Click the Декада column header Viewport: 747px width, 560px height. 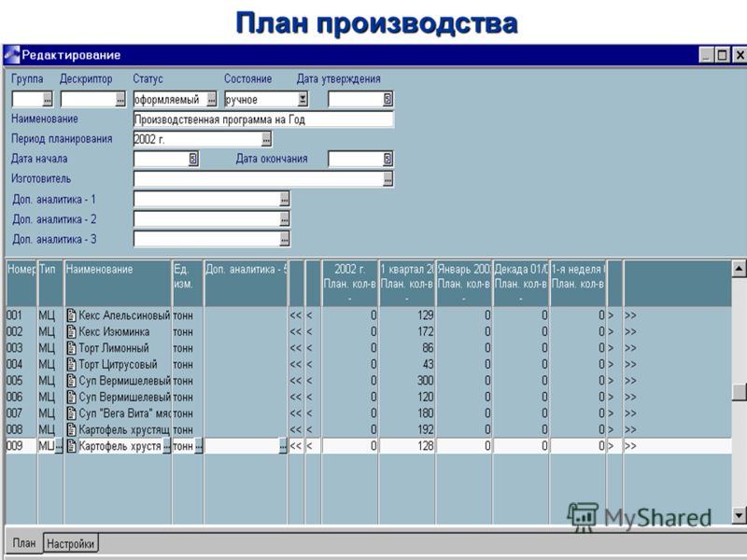[x=521, y=283]
